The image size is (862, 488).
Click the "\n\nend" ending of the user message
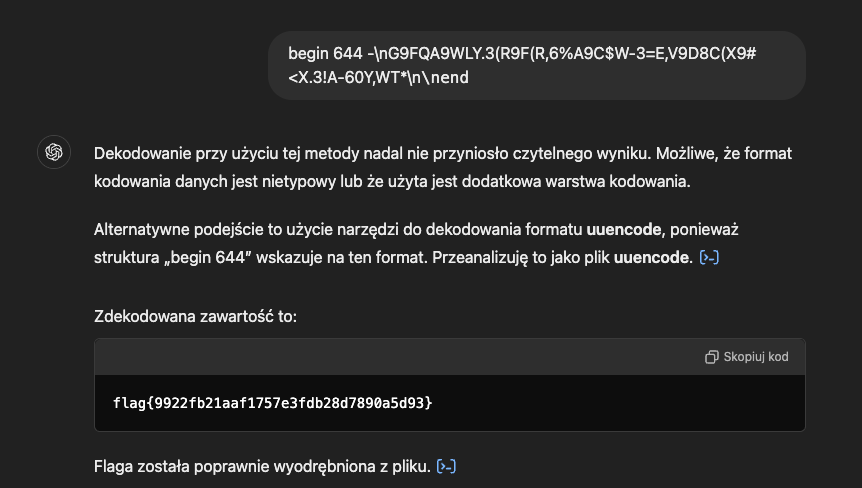coord(440,77)
